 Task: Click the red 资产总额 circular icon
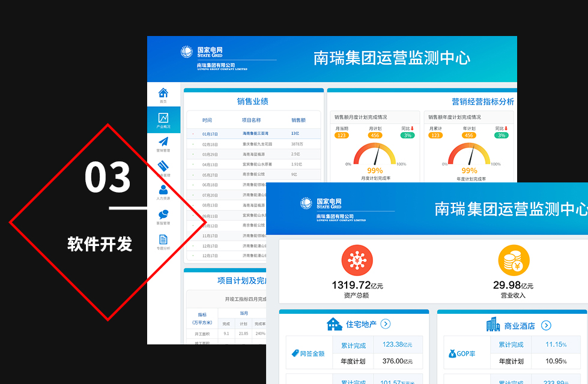point(357,260)
